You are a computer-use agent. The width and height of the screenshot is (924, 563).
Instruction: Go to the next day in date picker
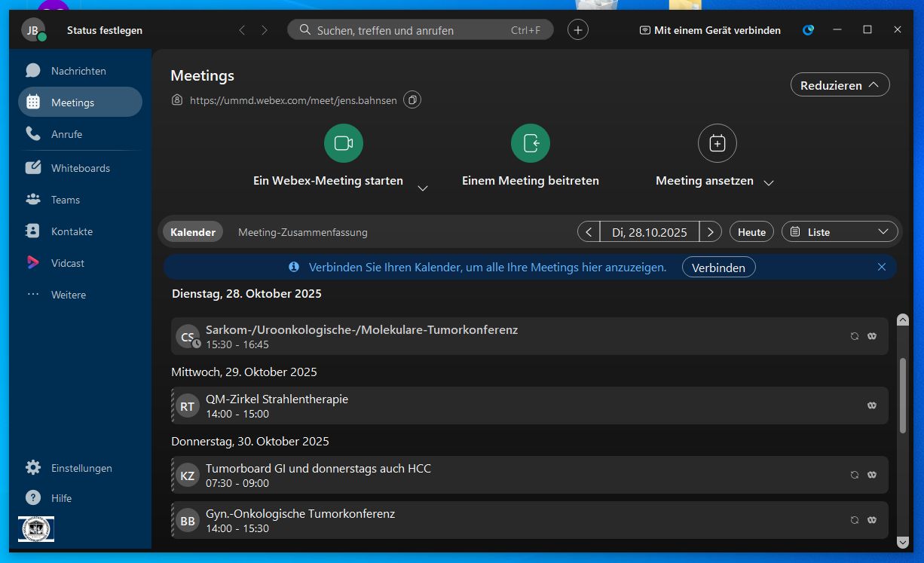point(710,232)
